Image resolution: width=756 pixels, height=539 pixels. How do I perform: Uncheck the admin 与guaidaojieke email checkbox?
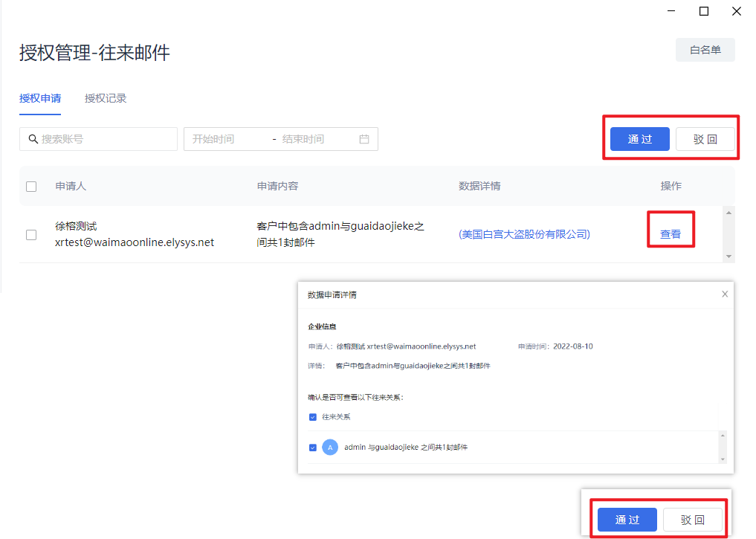point(313,448)
